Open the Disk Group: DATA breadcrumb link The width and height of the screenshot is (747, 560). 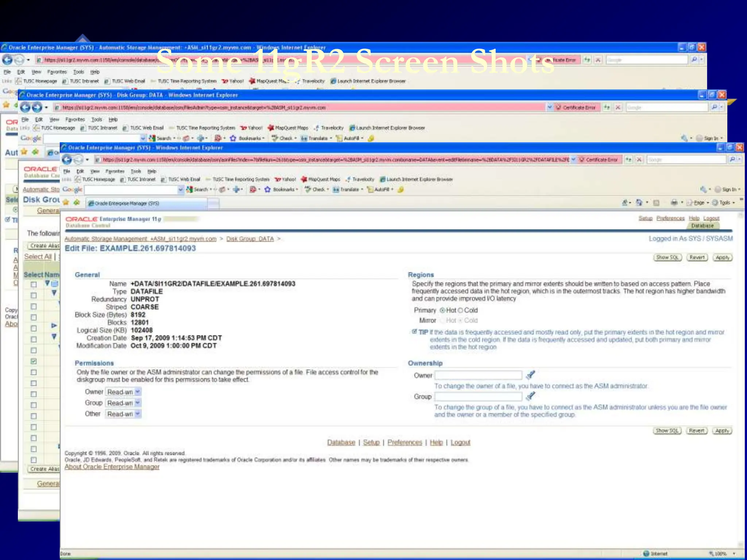pyautogui.click(x=250, y=239)
